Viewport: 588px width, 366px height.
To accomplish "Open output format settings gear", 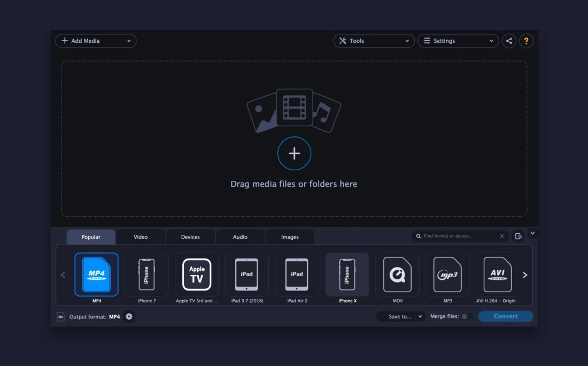I will [x=129, y=317].
